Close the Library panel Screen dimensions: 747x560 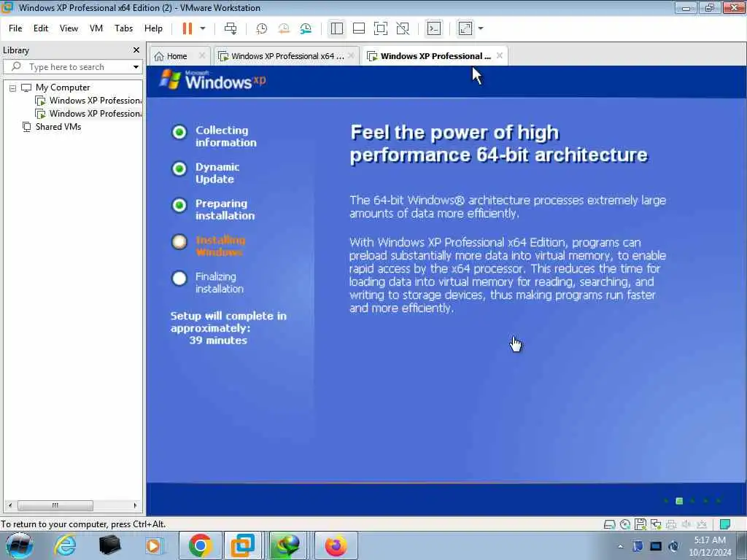136,50
